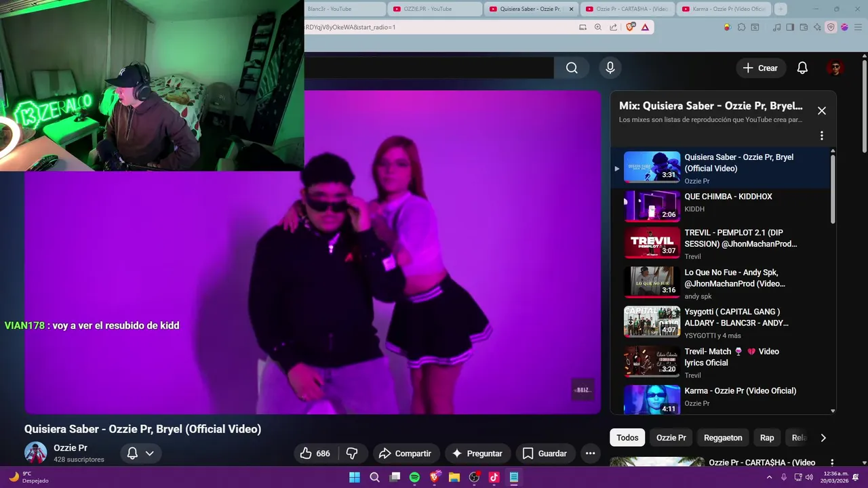This screenshot has height=488, width=868.
Task: Play TREVIL - PEMPLOT 2.1 thumbnail
Action: (x=652, y=243)
